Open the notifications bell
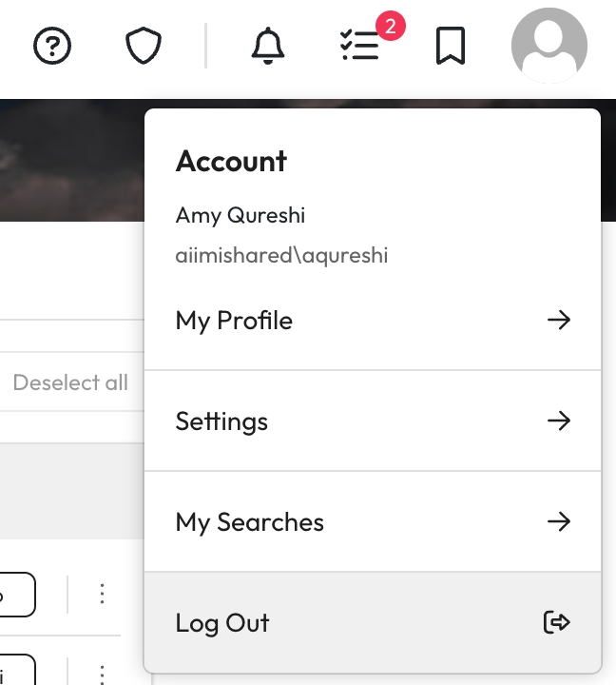The height and width of the screenshot is (685, 616). click(x=268, y=46)
